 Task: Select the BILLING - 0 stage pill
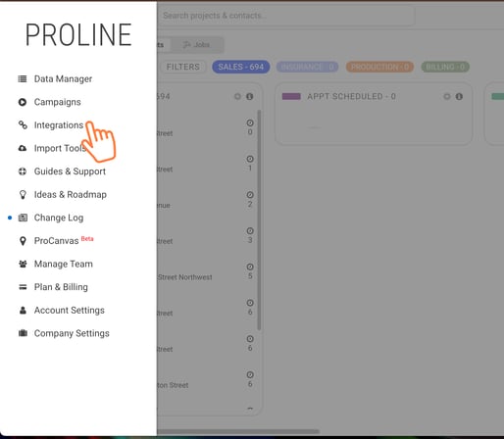tap(445, 67)
